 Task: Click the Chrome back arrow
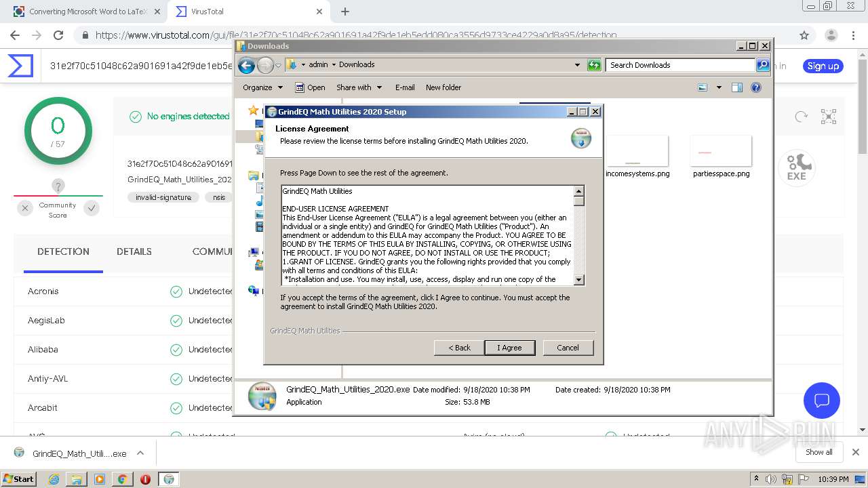click(x=15, y=35)
